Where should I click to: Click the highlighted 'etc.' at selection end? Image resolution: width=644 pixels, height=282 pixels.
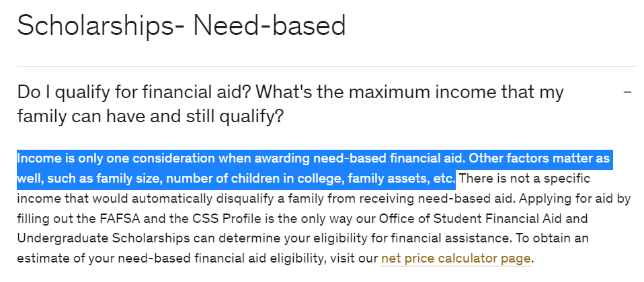444,179
